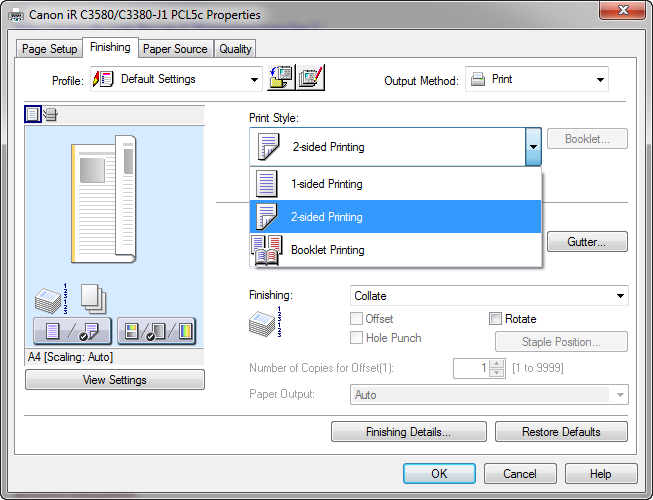Click the Cancel button
The width and height of the screenshot is (653, 500).
[520, 474]
